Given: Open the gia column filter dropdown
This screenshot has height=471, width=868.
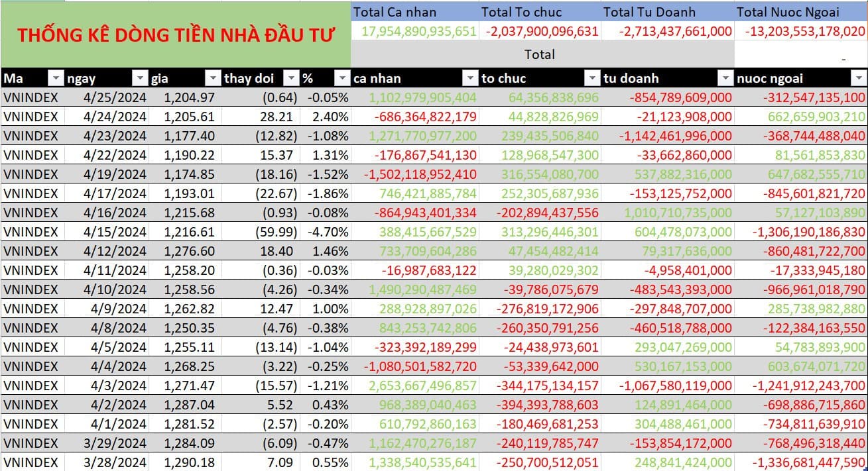Looking at the screenshot, I should [212, 78].
